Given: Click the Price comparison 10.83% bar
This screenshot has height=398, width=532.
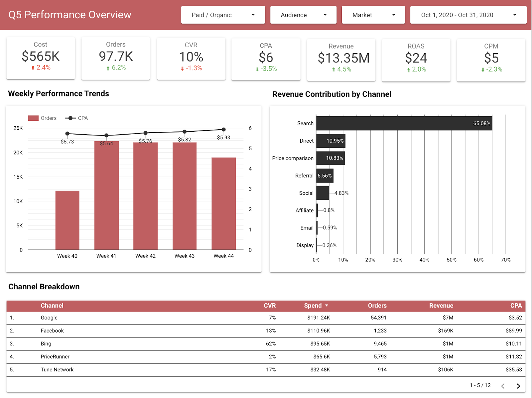Looking at the screenshot, I should 331,158.
